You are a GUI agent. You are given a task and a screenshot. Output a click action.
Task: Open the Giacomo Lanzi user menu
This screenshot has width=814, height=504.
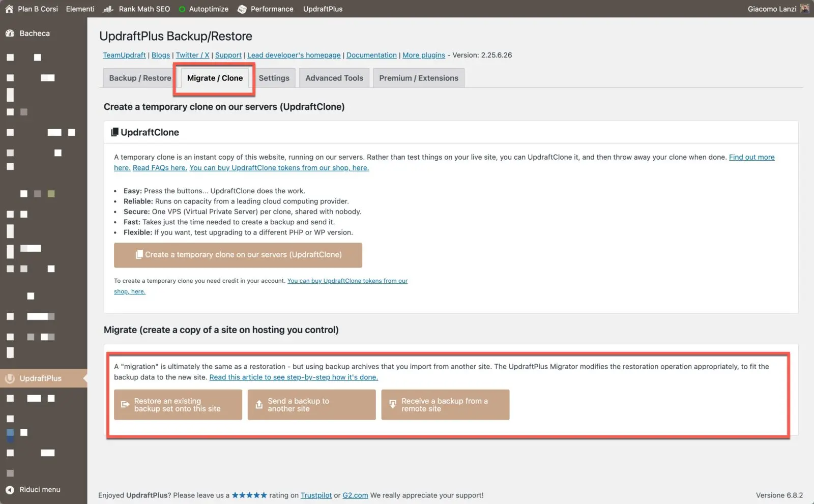pos(772,9)
